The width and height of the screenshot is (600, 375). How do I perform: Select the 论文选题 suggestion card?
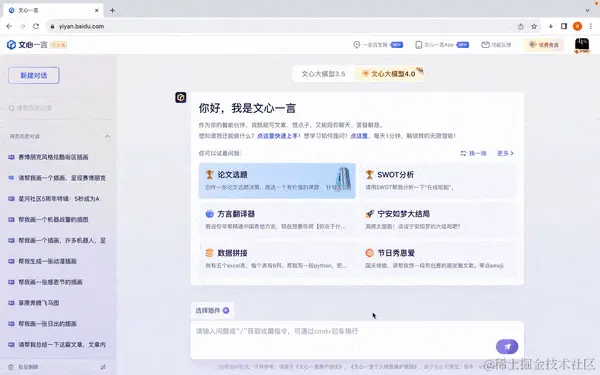[x=277, y=181]
